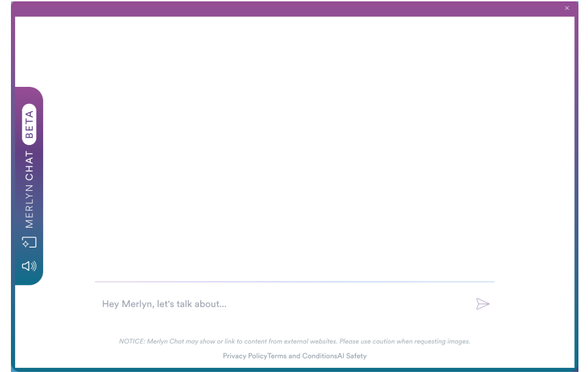Click the MERLYN CHAT sidebar label
Viewport: 588px width, 372px height.
(29, 189)
